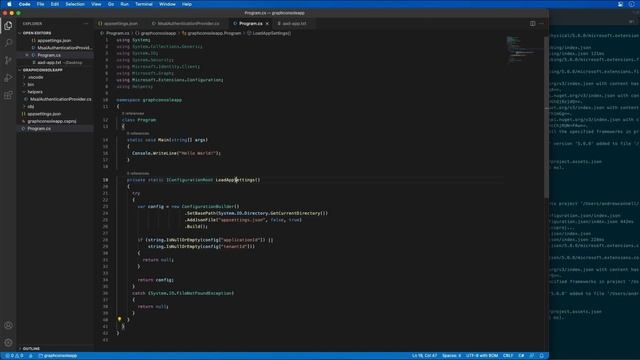Viewport: 640px width, 360px height.
Task: Change language mode C# in status bar
Action: coord(521,356)
